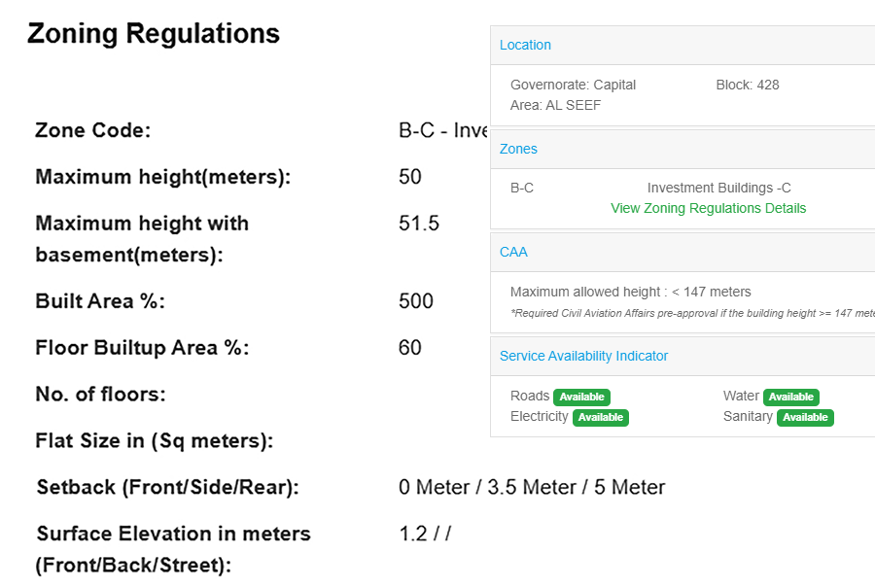Click the Civil Aviation Affairs pre-approval note
This screenshot has height=588, width=875.
click(x=692, y=313)
